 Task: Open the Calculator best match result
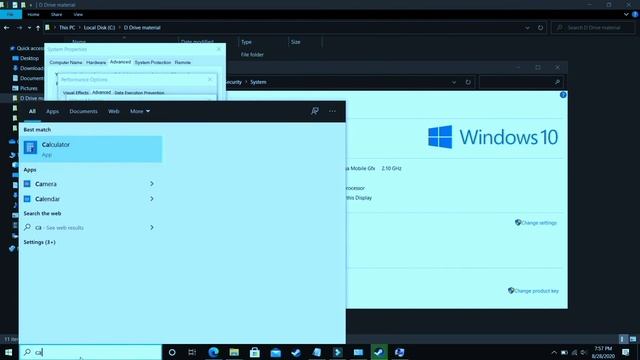(x=92, y=149)
